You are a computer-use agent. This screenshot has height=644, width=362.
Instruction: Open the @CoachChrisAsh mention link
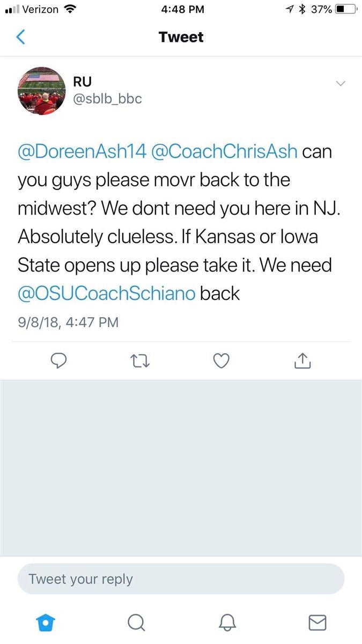225,151
